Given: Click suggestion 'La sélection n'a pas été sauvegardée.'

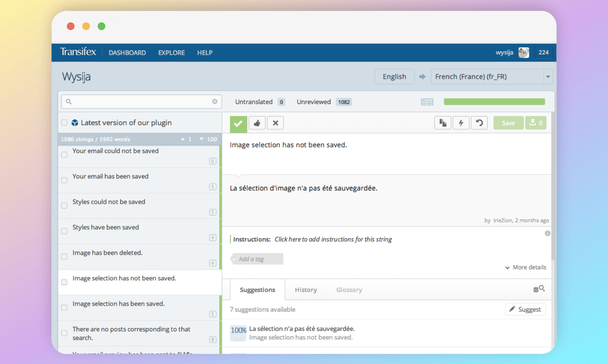Looking at the screenshot, I should coord(302,329).
